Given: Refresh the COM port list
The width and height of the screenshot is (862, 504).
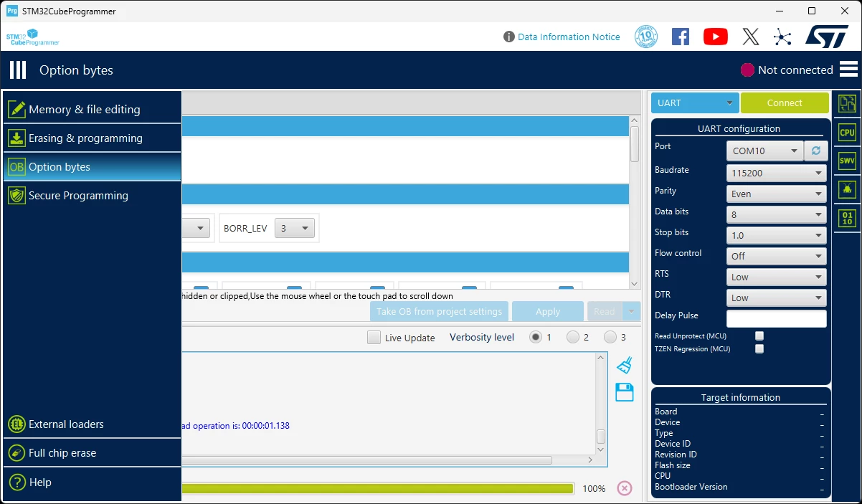Looking at the screenshot, I should click(x=815, y=151).
